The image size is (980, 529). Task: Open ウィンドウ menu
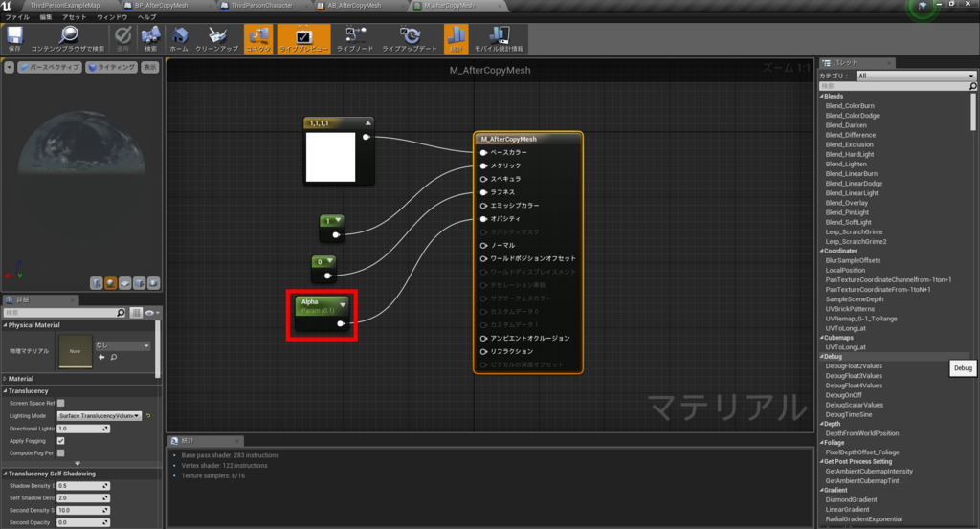(x=112, y=17)
